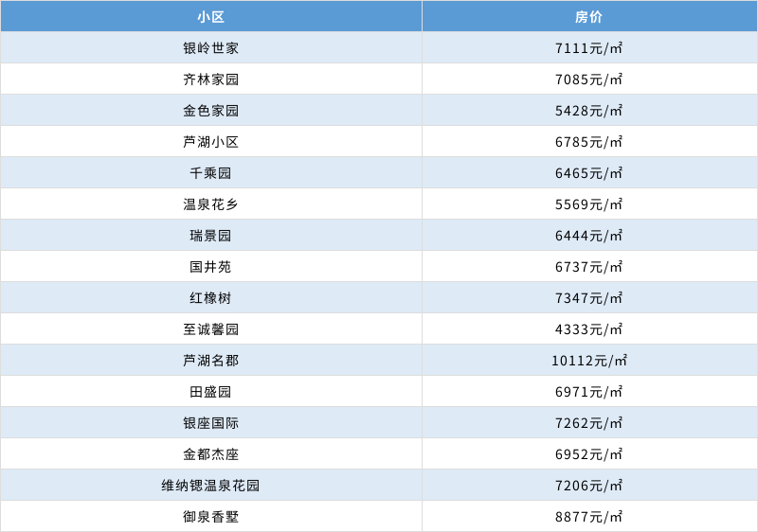The width and height of the screenshot is (758, 532).
Task: Select the 银座国际 community cell
Action: (x=210, y=422)
